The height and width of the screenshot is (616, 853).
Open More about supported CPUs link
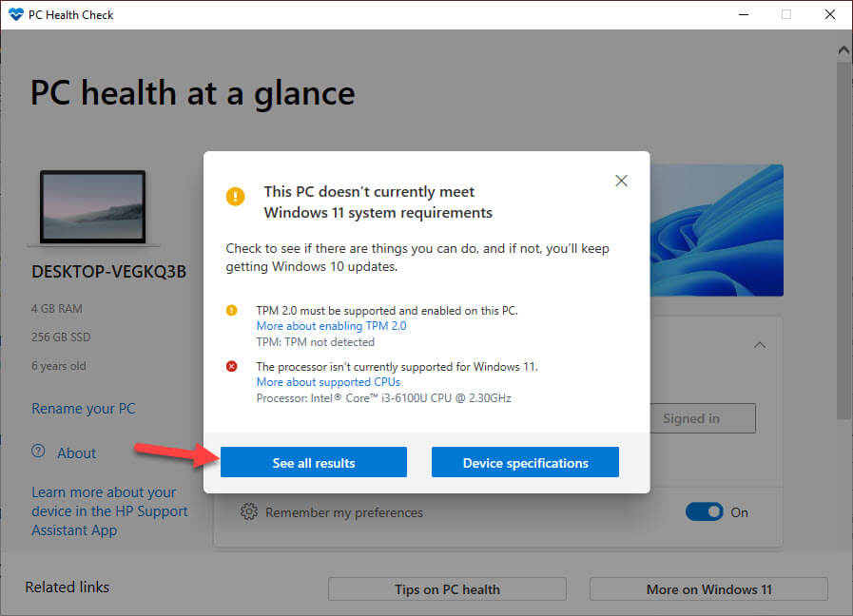tap(328, 382)
